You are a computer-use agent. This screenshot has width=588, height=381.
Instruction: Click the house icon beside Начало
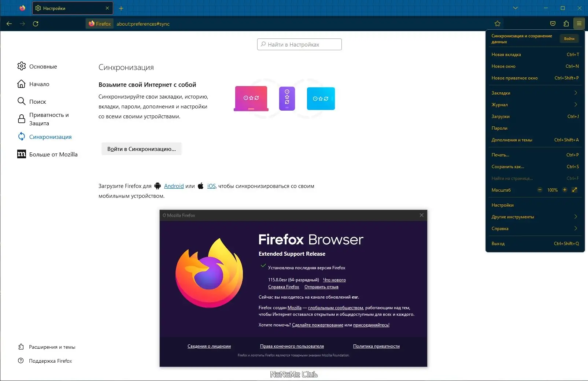[22, 84]
